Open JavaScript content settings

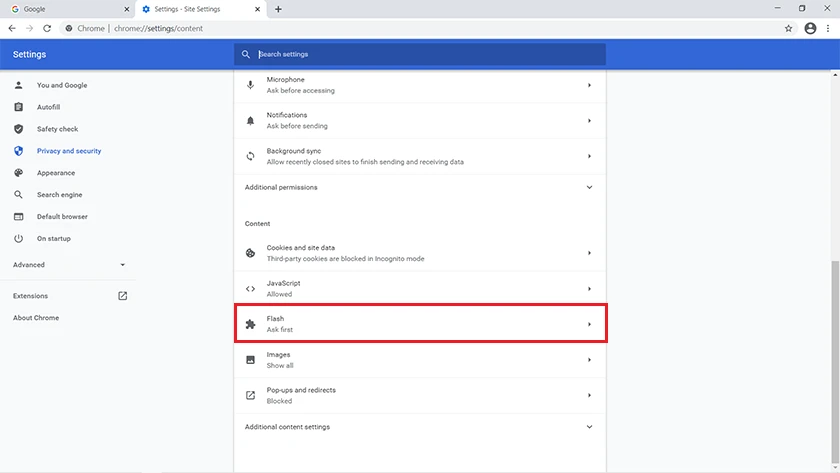420,289
